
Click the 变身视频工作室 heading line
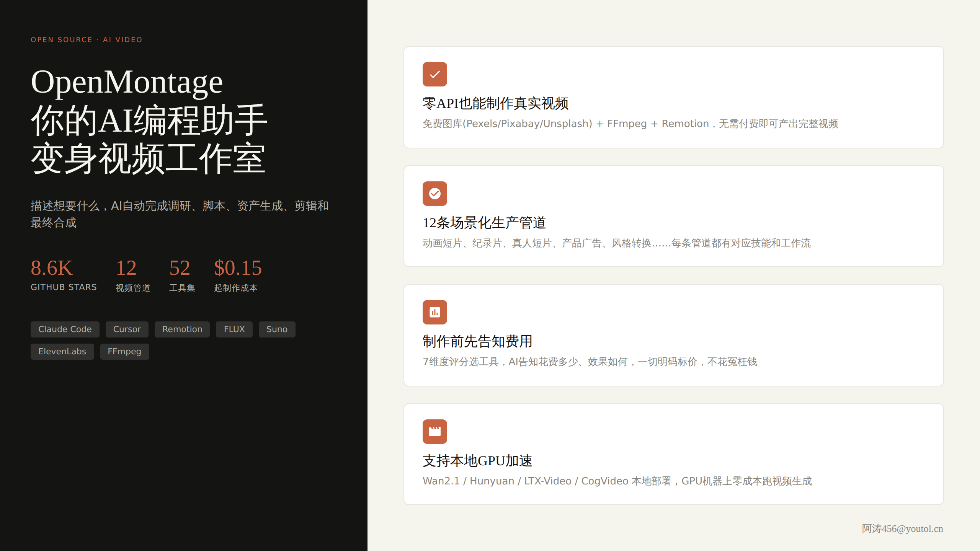(148, 159)
